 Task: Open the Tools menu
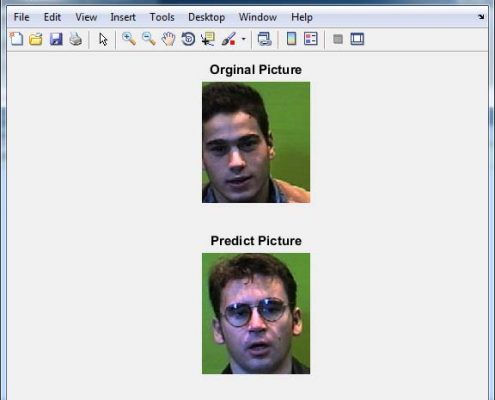pyautogui.click(x=162, y=17)
